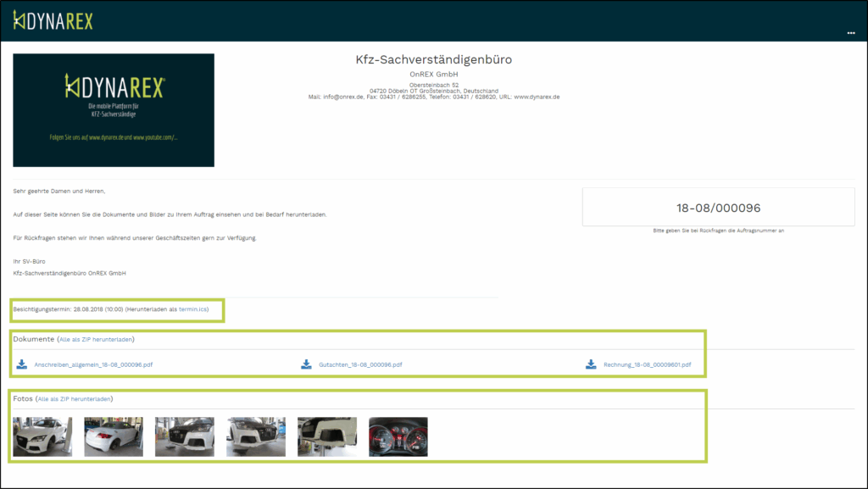
Task: Open first photo of white car front
Action: click(x=42, y=436)
